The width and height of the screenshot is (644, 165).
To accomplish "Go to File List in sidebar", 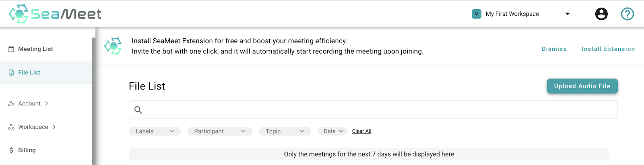I will click(29, 73).
